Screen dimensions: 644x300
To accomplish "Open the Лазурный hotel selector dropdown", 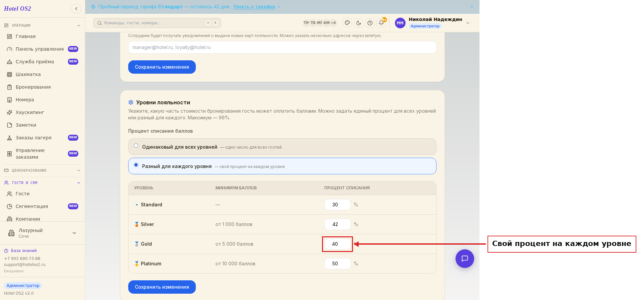I will (42, 233).
